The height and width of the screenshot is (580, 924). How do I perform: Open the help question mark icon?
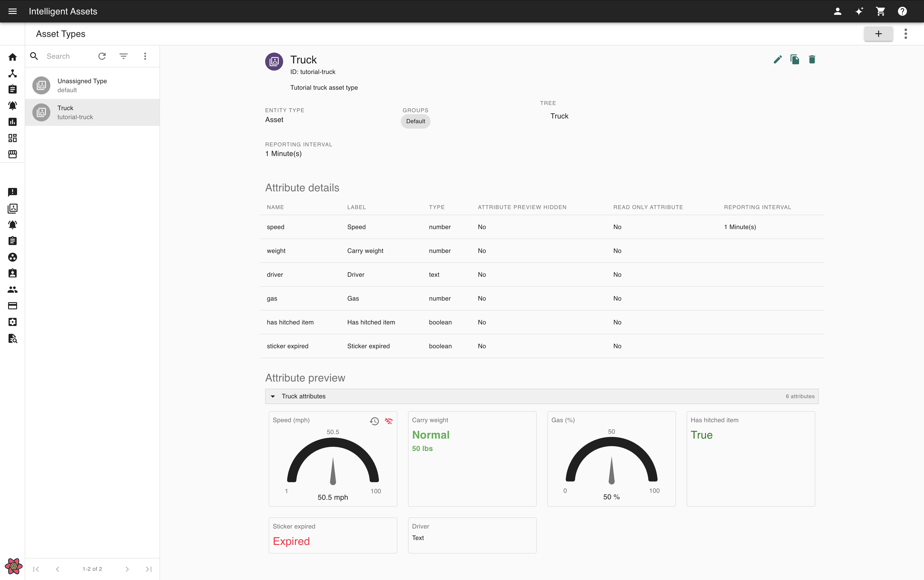click(x=902, y=11)
